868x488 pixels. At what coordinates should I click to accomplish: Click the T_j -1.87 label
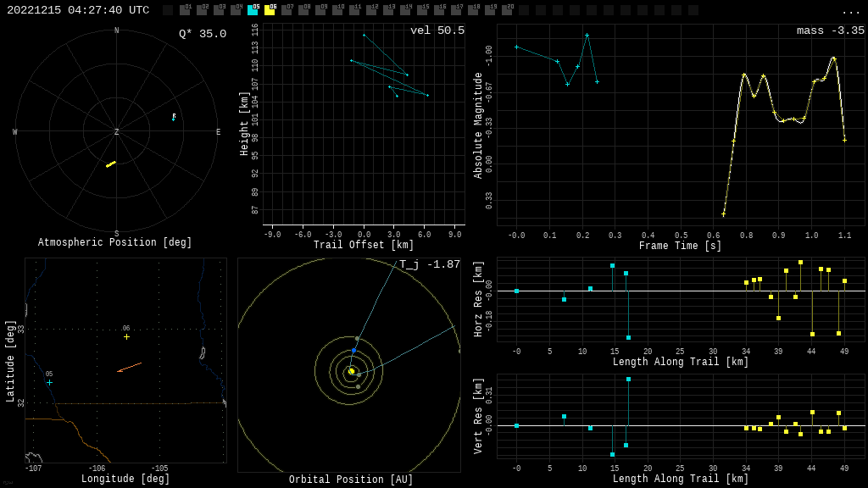point(430,264)
